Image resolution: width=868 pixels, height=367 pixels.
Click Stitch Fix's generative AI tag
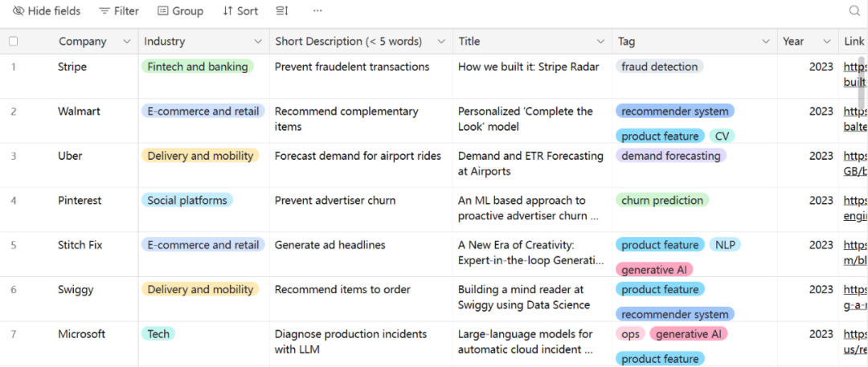click(x=654, y=270)
